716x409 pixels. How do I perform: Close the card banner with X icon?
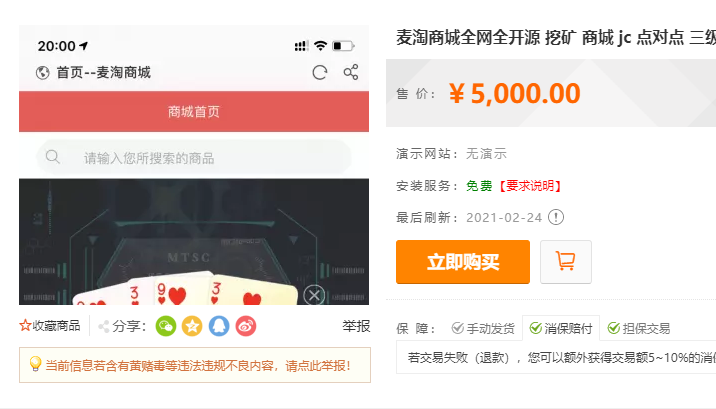click(x=314, y=295)
